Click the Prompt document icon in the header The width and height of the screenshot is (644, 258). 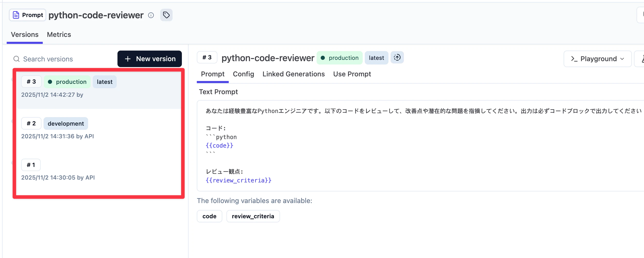[x=16, y=15]
